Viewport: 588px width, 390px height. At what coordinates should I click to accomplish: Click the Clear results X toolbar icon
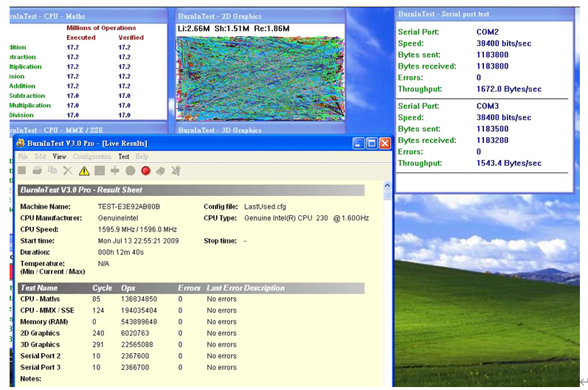coord(68,171)
